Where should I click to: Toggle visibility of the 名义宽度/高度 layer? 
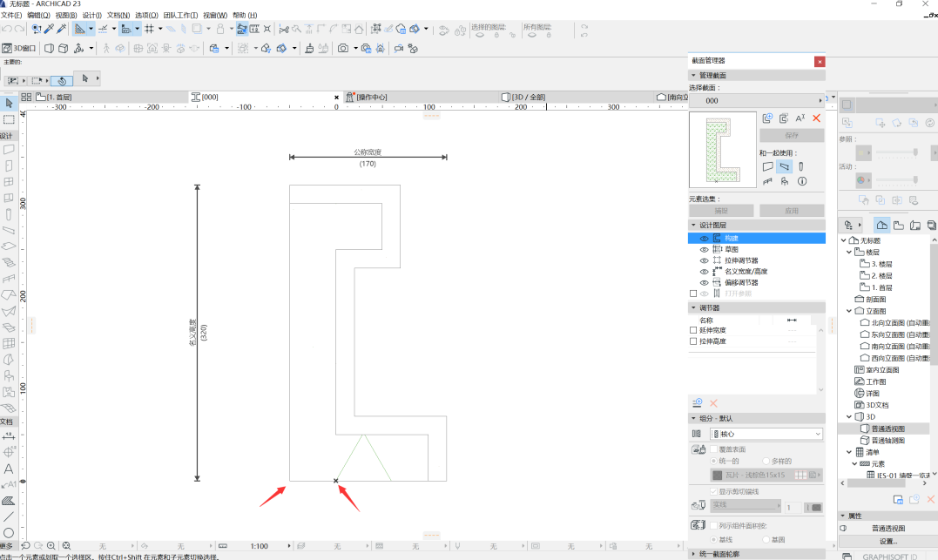(x=704, y=272)
